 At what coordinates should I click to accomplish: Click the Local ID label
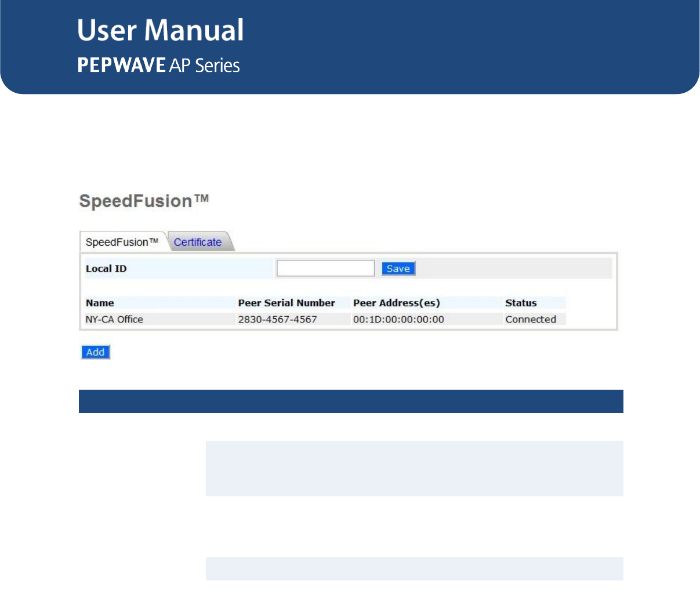106,268
